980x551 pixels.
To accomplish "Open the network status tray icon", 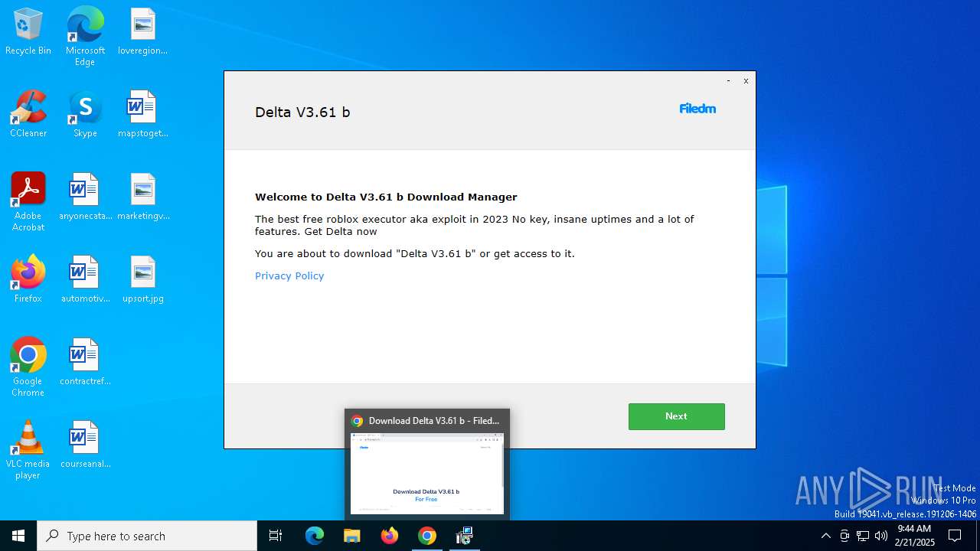I will pos(863,536).
